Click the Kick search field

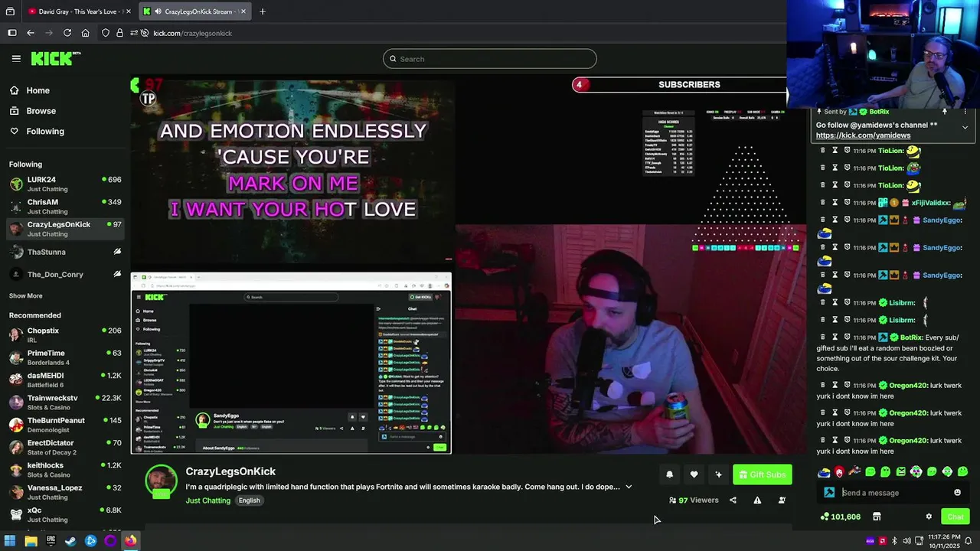coord(490,59)
